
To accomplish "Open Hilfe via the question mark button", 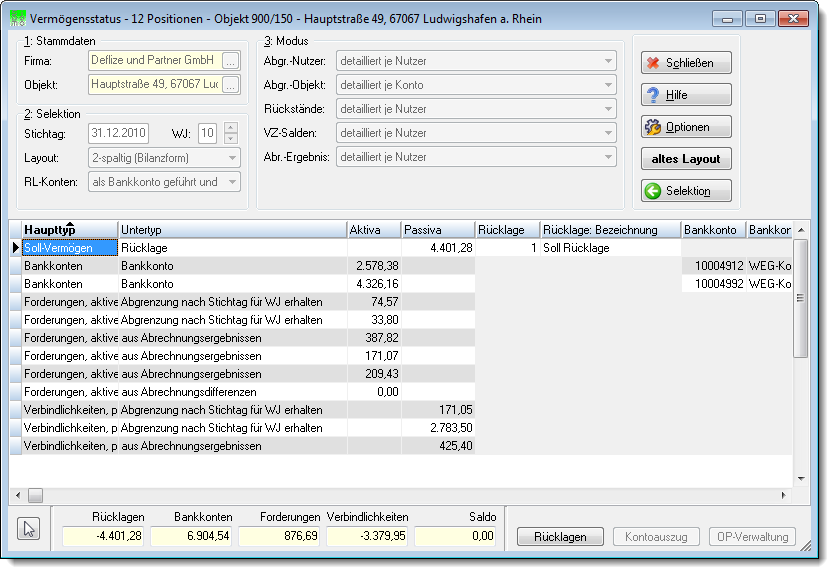I will click(686, 95).
